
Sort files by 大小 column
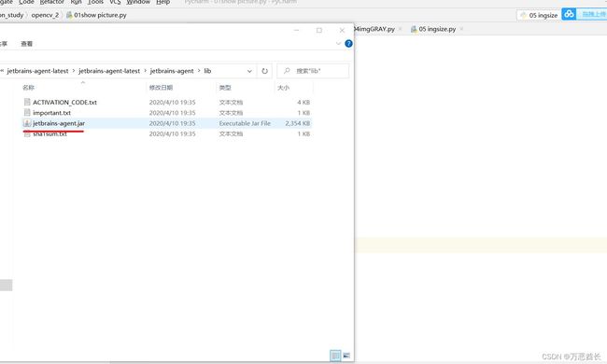283,88
